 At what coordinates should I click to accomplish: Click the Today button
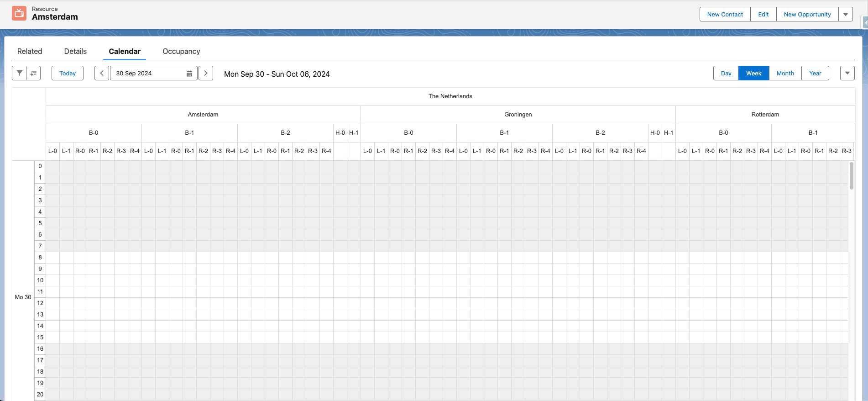click(x=68, y=73)
